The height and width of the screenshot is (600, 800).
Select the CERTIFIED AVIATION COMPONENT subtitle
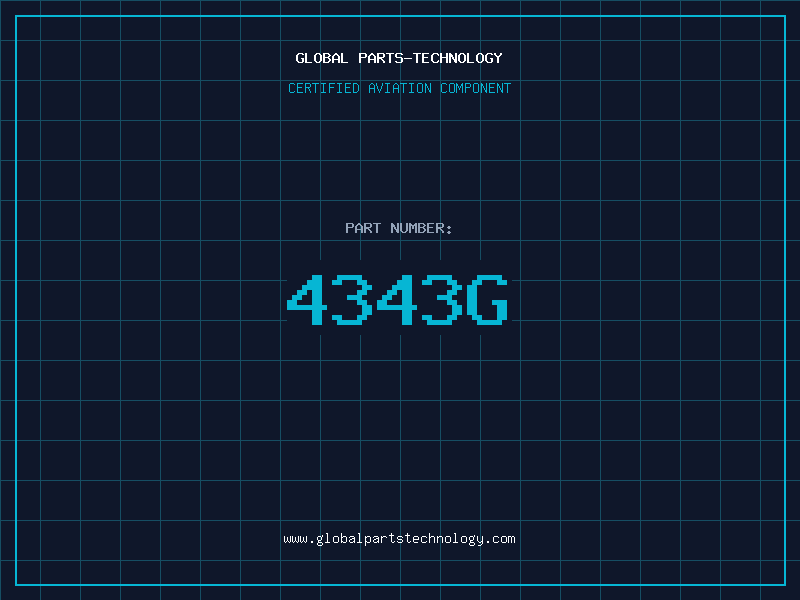[399, 88]
